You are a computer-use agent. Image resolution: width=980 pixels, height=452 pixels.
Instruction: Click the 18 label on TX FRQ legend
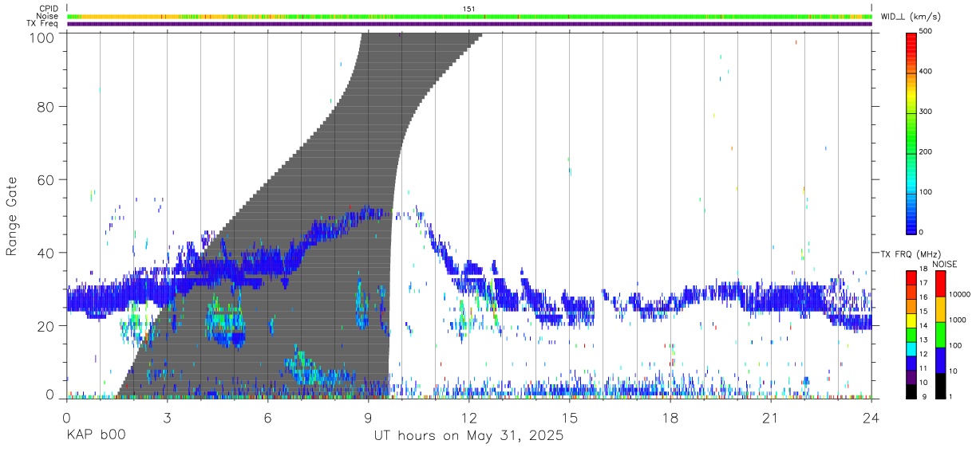(923, 270)
